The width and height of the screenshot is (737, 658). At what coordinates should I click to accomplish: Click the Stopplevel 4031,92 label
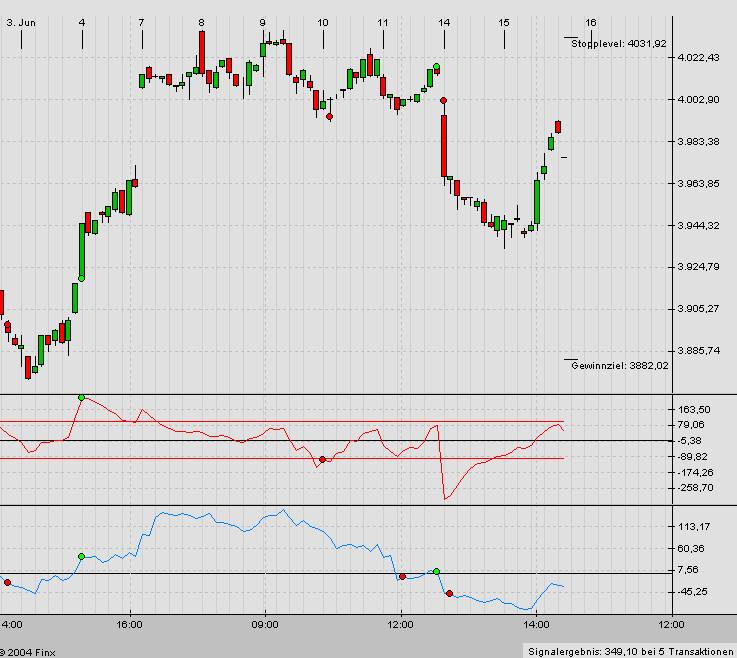618,43
